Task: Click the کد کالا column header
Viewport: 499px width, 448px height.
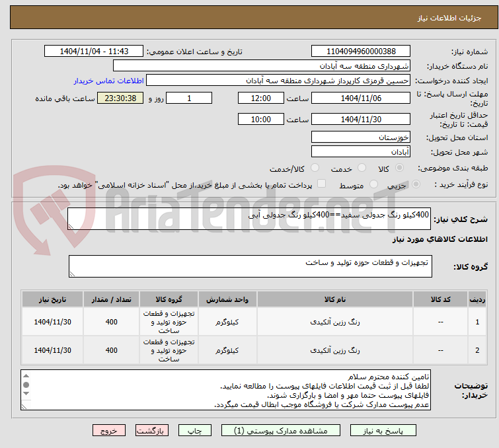Action: tap(440, 299)
